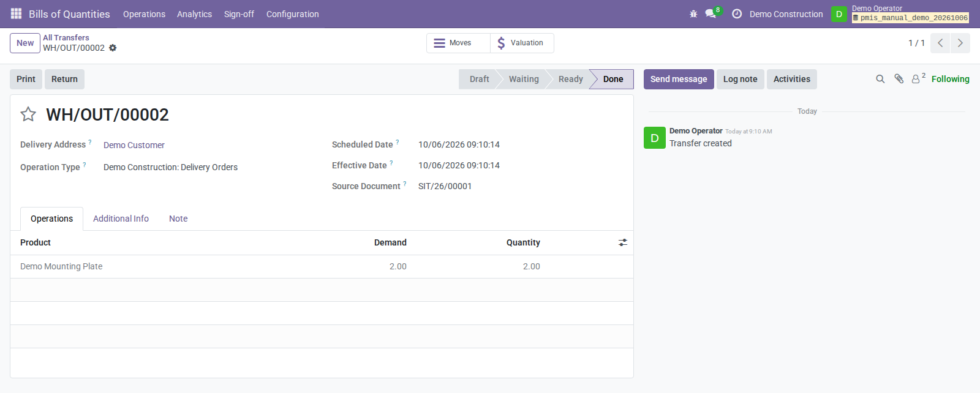
Task: Show followers list icon
Action: [x=918, y=79]
